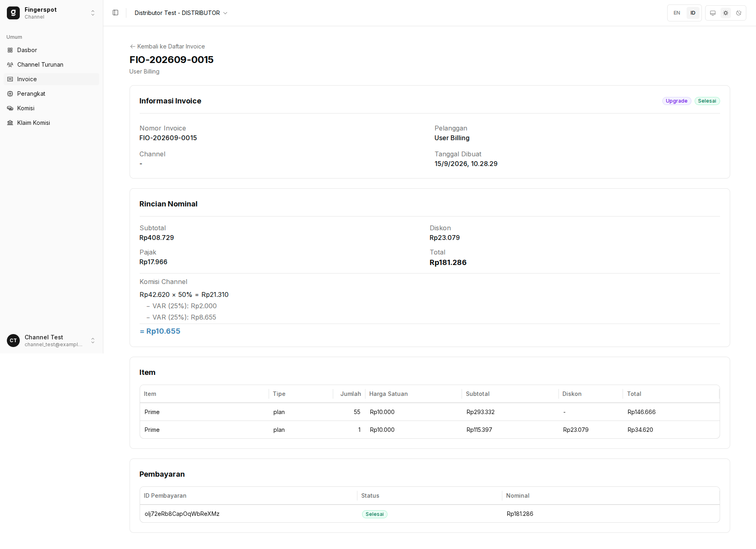This screenshot has height=549, width=756.
Task: Open Distributor Test - DISTRIBUTOR dropdown
Action: [x=181, y=13]
